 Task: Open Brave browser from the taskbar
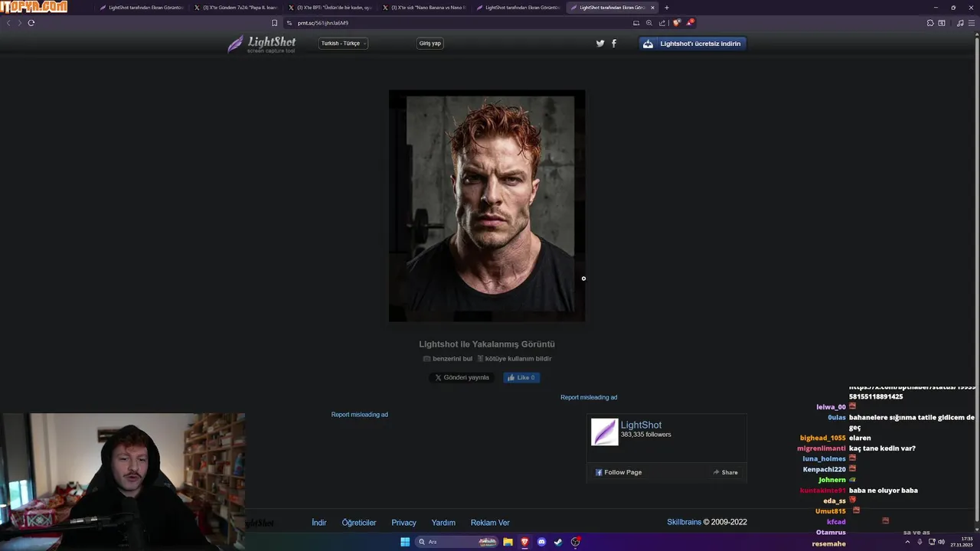tap(524, 542)
